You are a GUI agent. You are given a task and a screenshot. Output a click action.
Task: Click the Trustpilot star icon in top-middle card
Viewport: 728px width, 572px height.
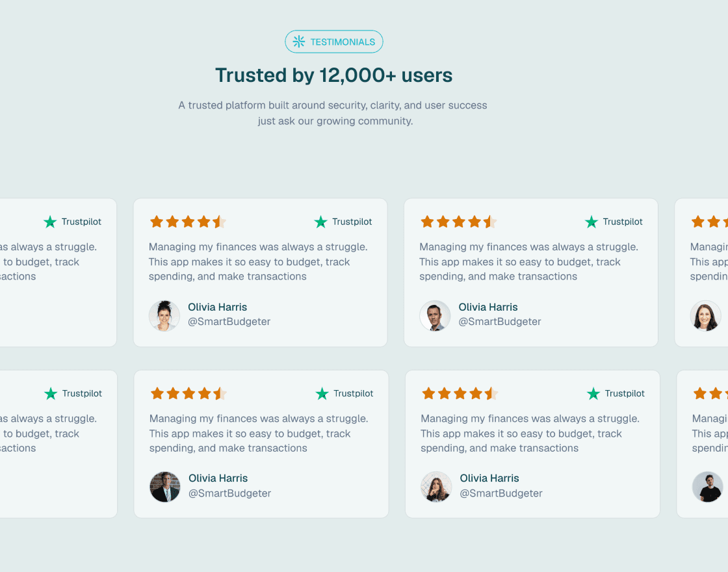321,222
